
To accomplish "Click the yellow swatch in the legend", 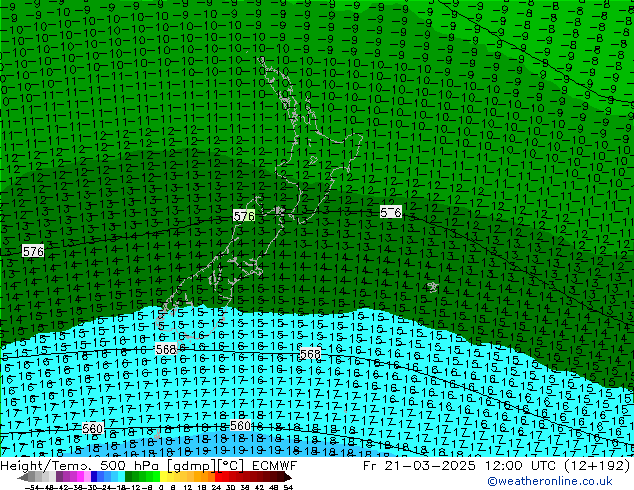I will click(x=163, y=477).
